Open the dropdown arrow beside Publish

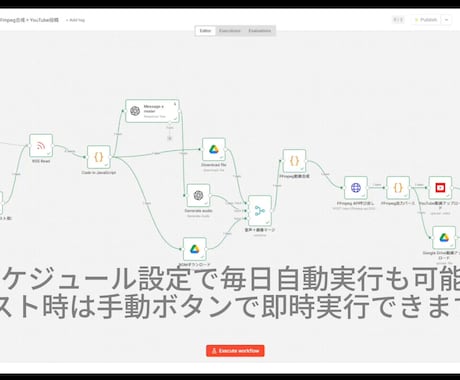(446, 20)
